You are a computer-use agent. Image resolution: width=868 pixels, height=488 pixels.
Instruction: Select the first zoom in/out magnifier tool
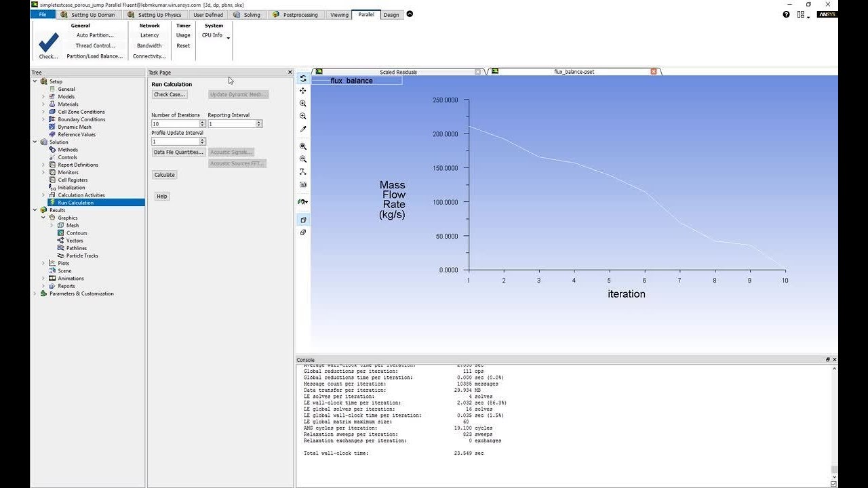click(303, 104)
